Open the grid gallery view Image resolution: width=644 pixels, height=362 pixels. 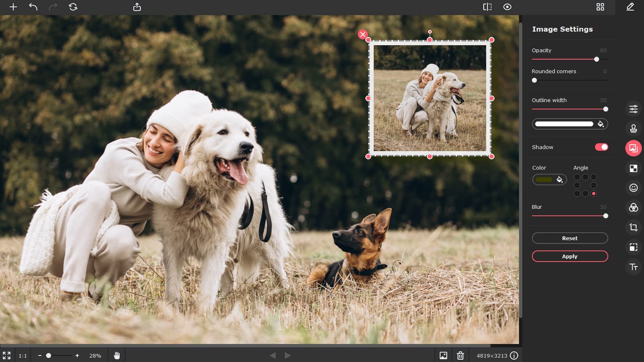pyautogui.click(x=600, y=7)
